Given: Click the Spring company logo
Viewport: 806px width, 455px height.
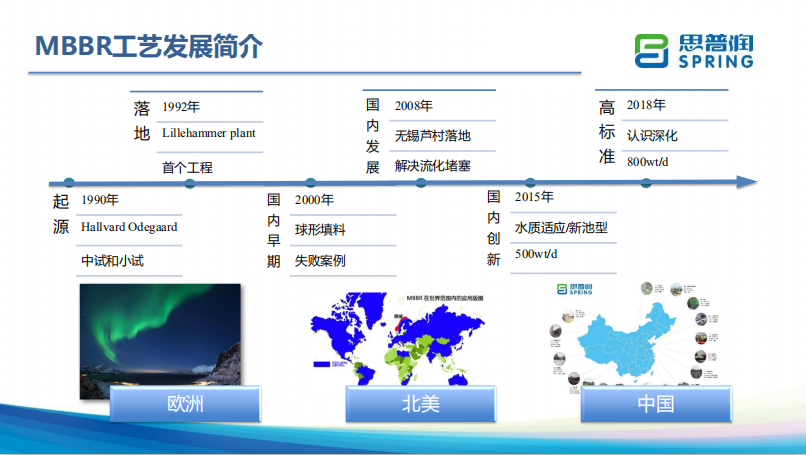Looking at the screenshot, I should point(693,51).
